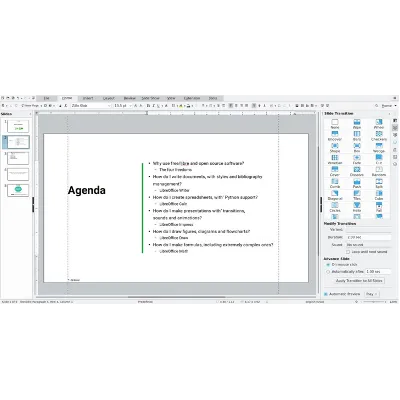Select the Circles transition
This screenshot has width=400, height=400.
335,207
